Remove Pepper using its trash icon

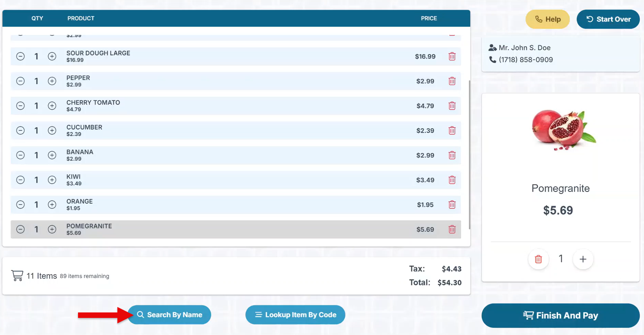(x=452, y=81)
